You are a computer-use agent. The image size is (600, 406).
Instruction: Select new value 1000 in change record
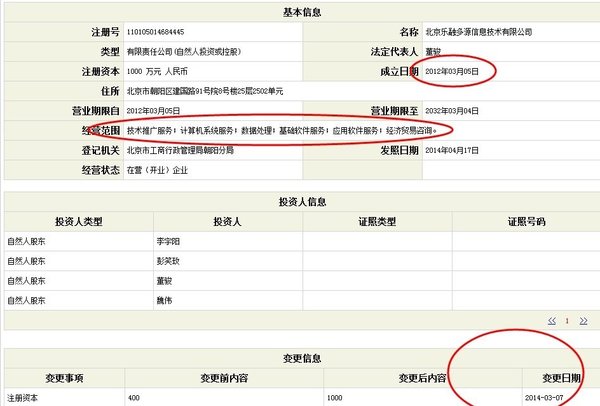(x=334, y=398)
